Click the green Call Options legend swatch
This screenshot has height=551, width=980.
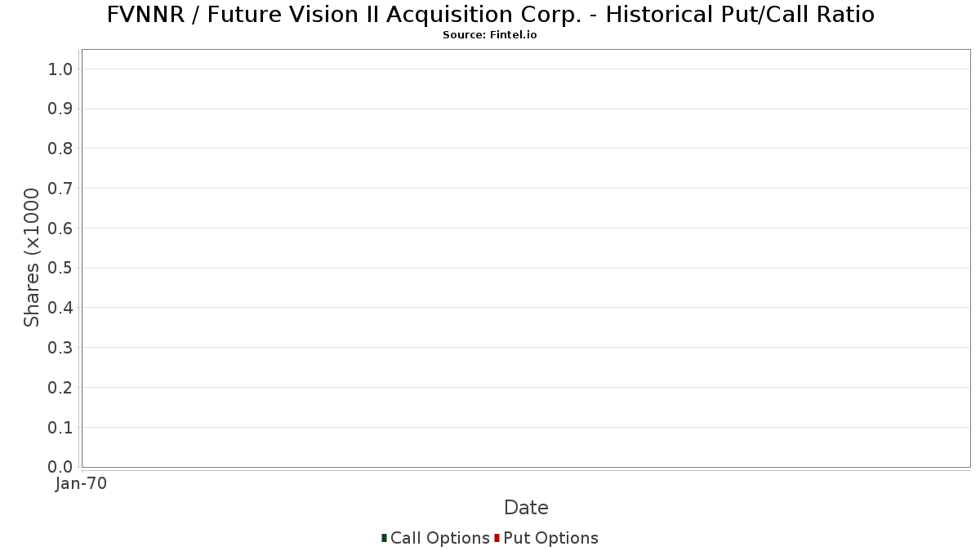click(x=384, y=538)
